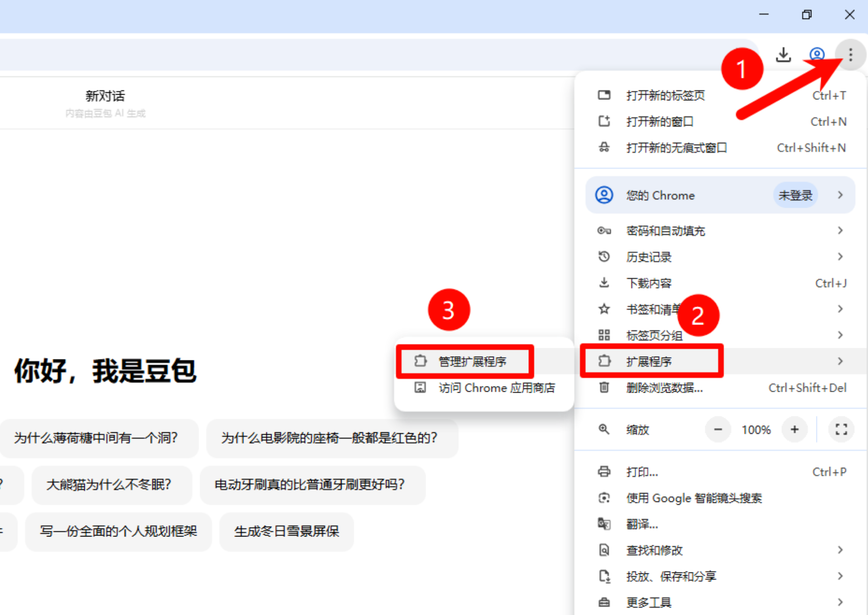This screenshot has height=615, width=868.
Task: Select 打开新的无痕式窗口 menu item
Action: [676, 148]
